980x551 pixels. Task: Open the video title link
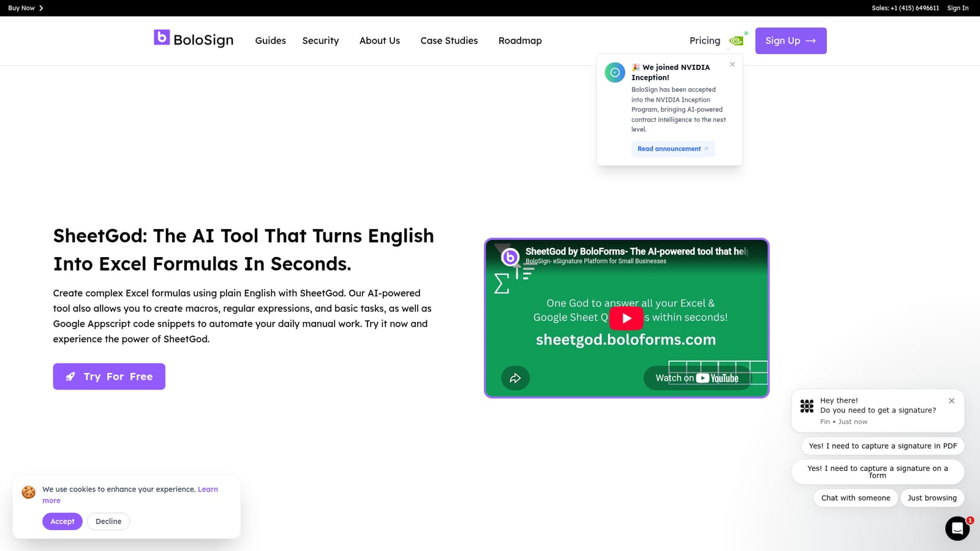[x=636, y=251]
